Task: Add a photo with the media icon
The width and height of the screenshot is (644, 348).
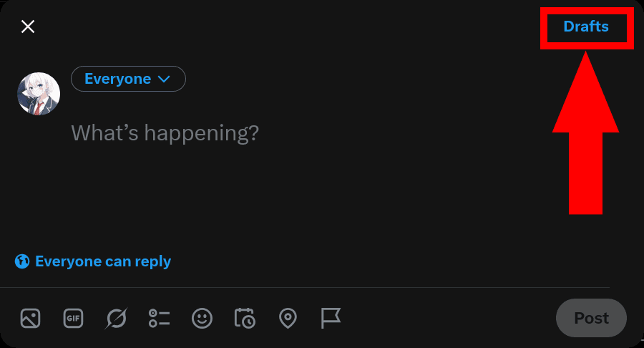Action: click(x=30, y=318)
